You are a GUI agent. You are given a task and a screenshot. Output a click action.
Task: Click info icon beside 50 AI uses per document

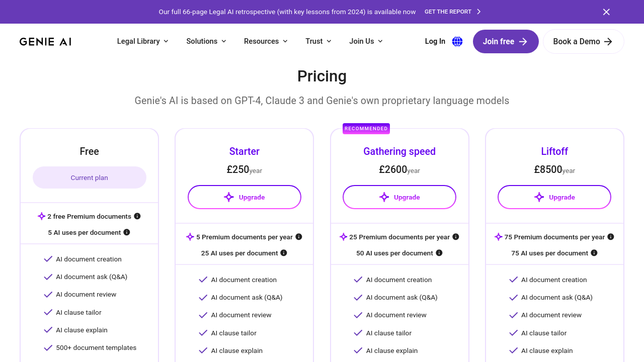pos(439,253)
